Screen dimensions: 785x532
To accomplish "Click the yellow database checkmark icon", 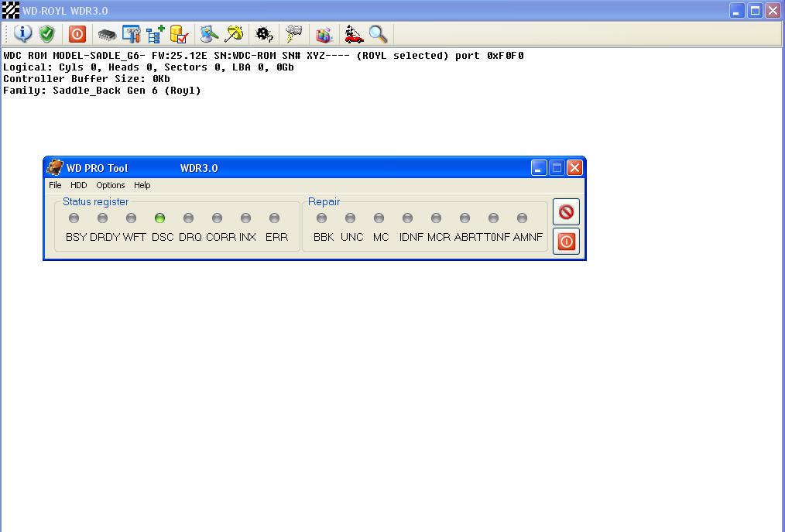I will pyautogui.click(x=180, y=34).
